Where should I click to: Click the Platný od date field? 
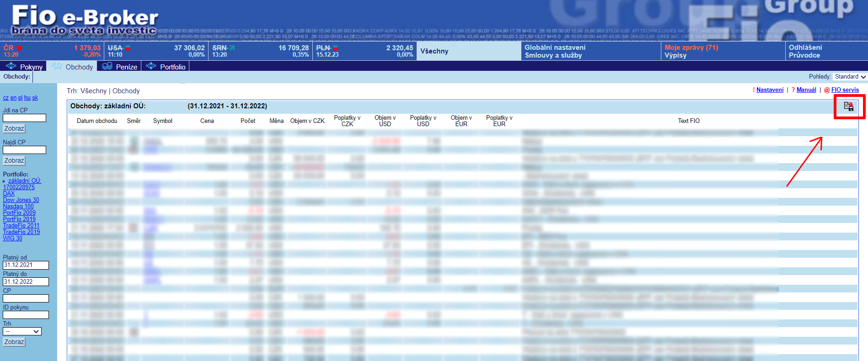(26, 265)
